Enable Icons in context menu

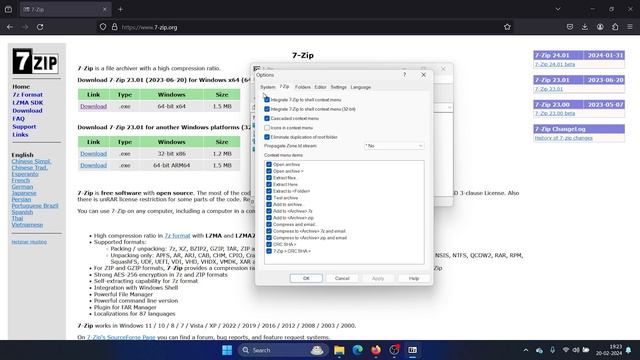(x=267, y=128)
